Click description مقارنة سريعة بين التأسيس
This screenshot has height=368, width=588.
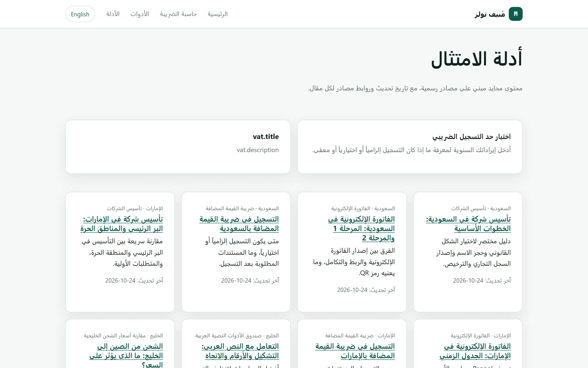[122, 252]
